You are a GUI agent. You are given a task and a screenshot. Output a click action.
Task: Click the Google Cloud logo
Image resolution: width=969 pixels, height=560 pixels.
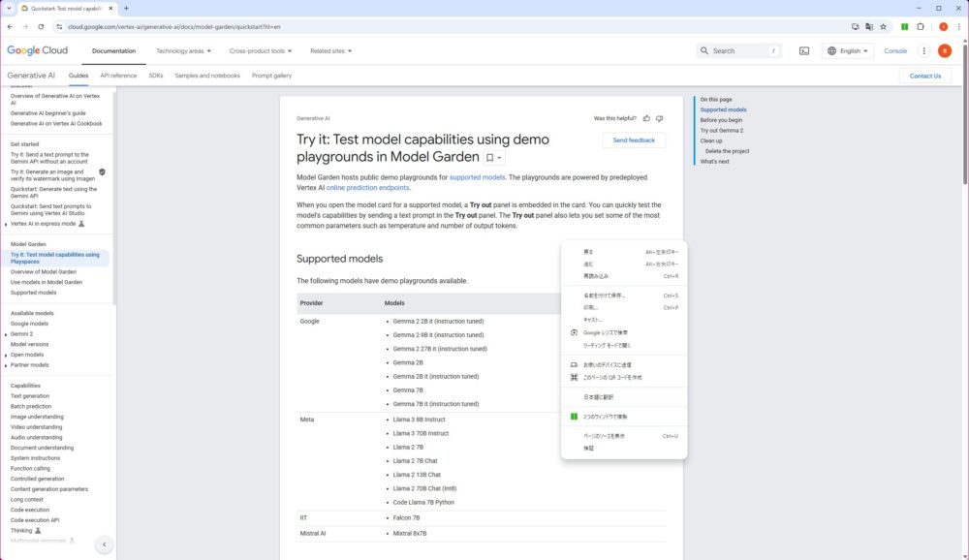pos(37,50)
